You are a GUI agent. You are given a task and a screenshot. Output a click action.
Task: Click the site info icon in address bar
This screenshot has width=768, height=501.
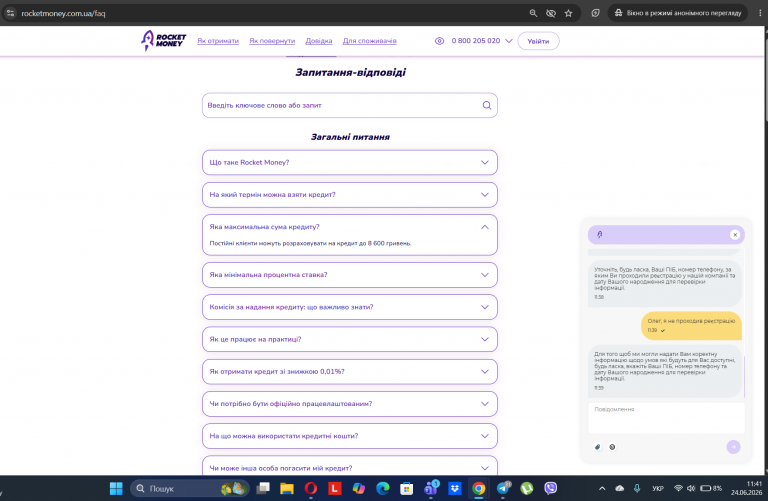coord(10,13)
